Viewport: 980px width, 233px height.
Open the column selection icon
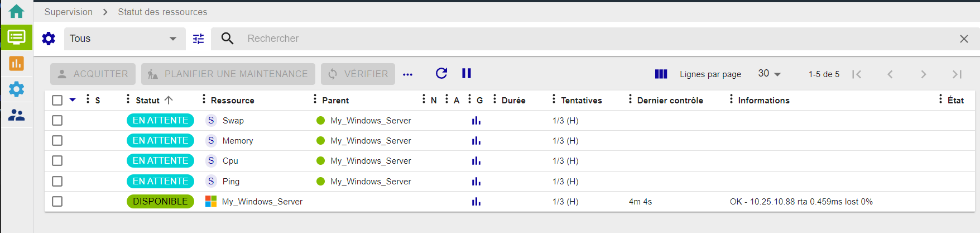[x=661, y=74]
